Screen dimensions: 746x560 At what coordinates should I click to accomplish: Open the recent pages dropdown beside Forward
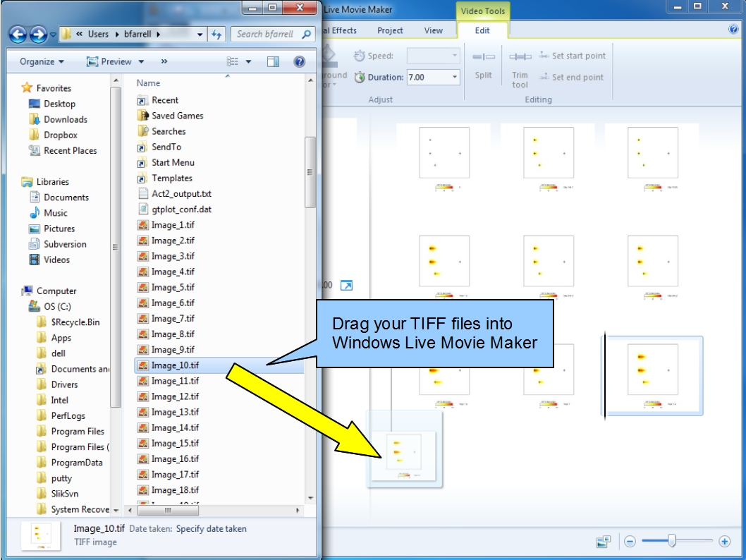[x=53, y=35]
